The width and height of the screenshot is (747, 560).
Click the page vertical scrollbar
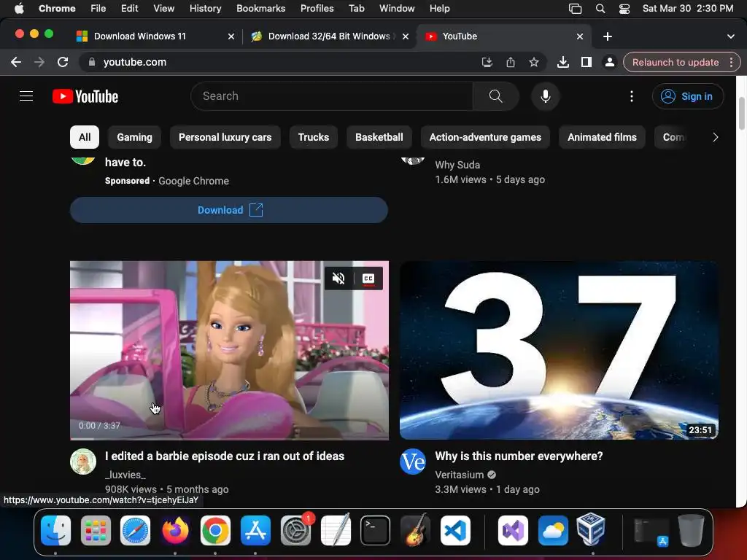741,113
